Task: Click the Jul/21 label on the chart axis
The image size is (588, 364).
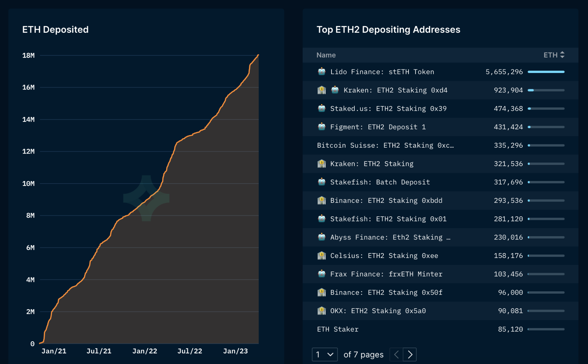Action: coord(99,351)
